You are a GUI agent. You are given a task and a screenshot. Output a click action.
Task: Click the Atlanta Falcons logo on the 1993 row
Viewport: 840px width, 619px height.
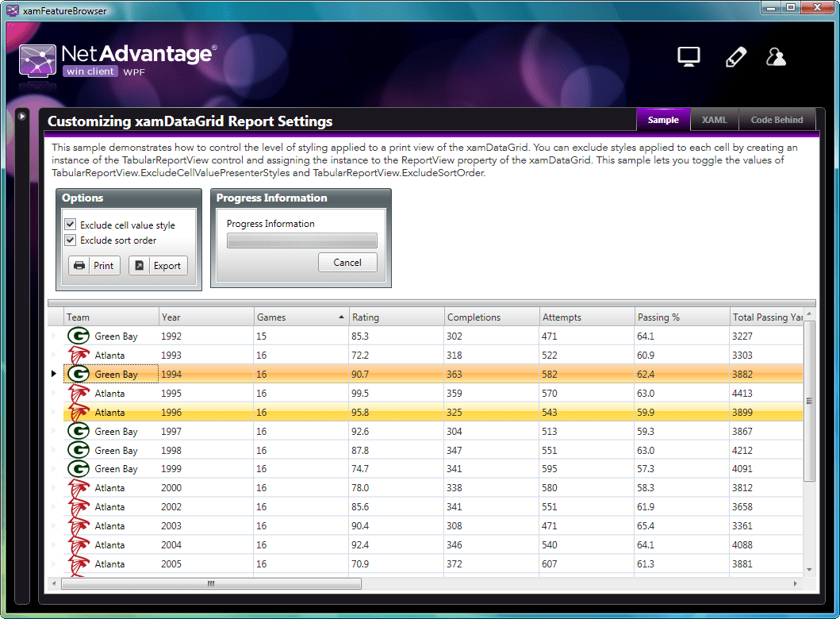pyautogui.click(x=78, y=355)
